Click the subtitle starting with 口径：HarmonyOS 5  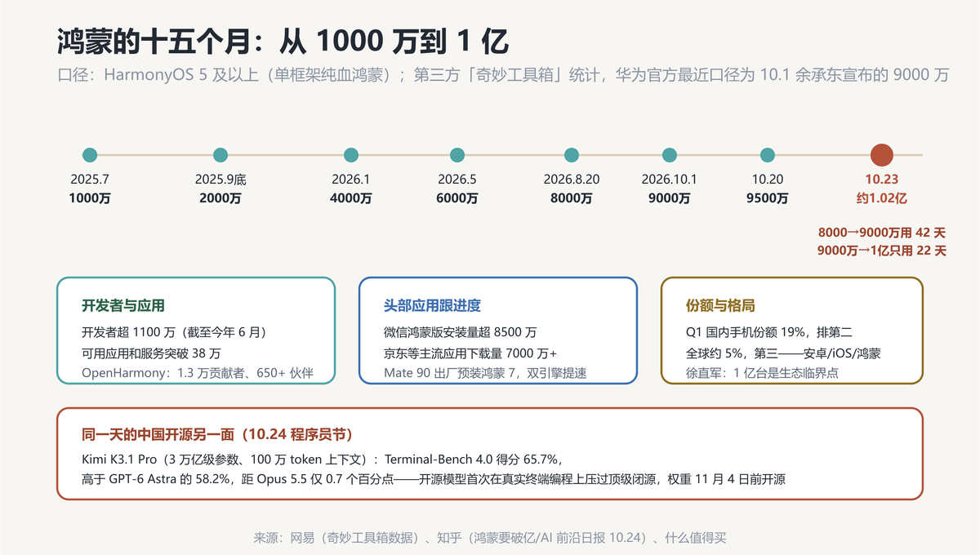point(503,76)
